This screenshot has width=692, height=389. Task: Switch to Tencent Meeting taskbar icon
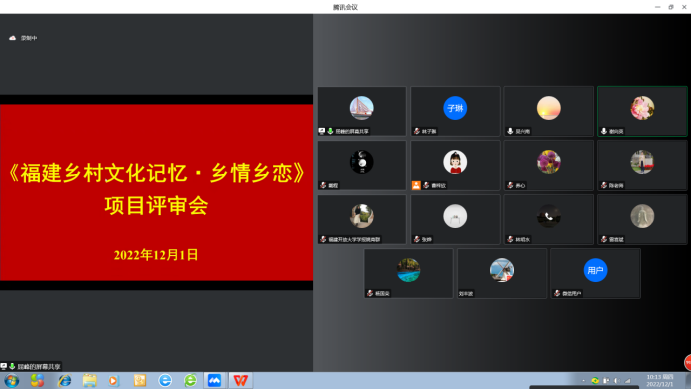pos(214,380)
